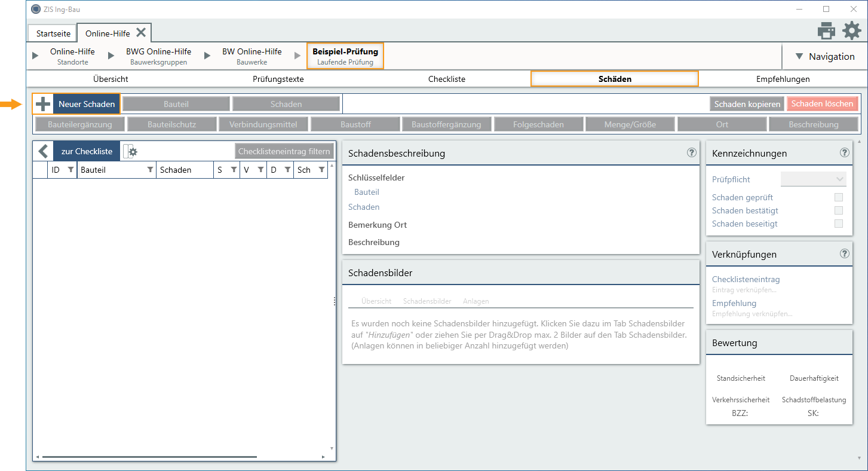The image size is (868, 471).
Task: Click filter icon in D column
Action: (287, 170)
